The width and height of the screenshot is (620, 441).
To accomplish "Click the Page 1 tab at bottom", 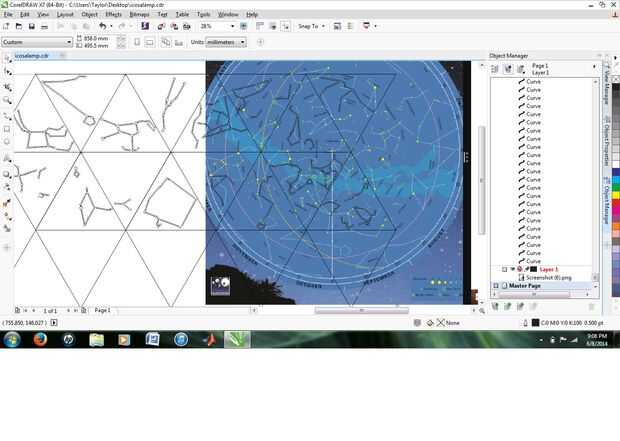I will click(103, 310).
